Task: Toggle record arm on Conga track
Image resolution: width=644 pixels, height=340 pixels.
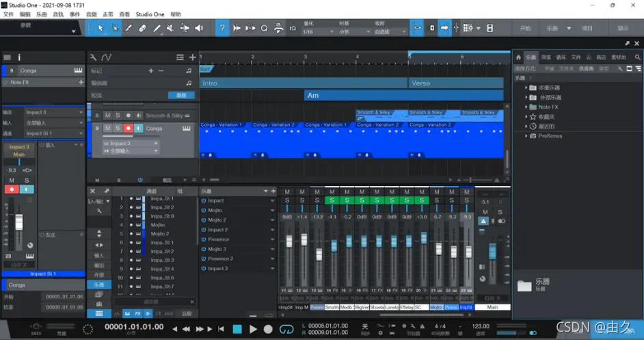Action: coord(128,129)
